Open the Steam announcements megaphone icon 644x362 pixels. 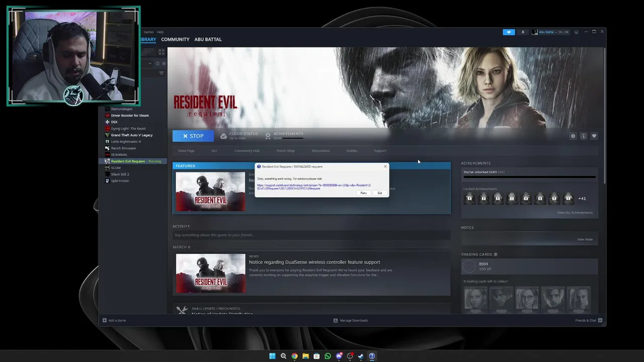pyautogui.click(x=509, y=32)
